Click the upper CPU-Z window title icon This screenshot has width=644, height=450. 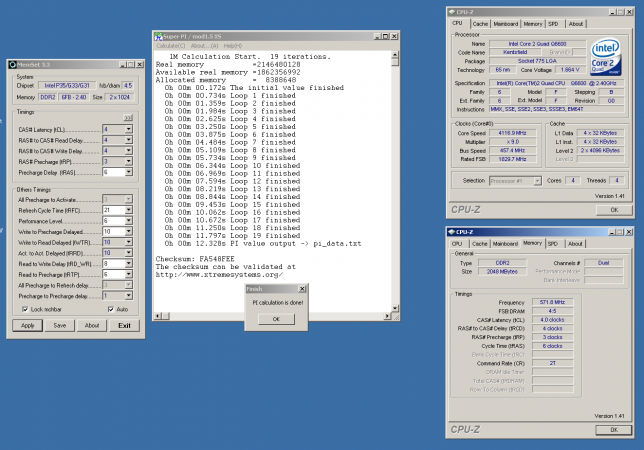click(x=452, y=12)
